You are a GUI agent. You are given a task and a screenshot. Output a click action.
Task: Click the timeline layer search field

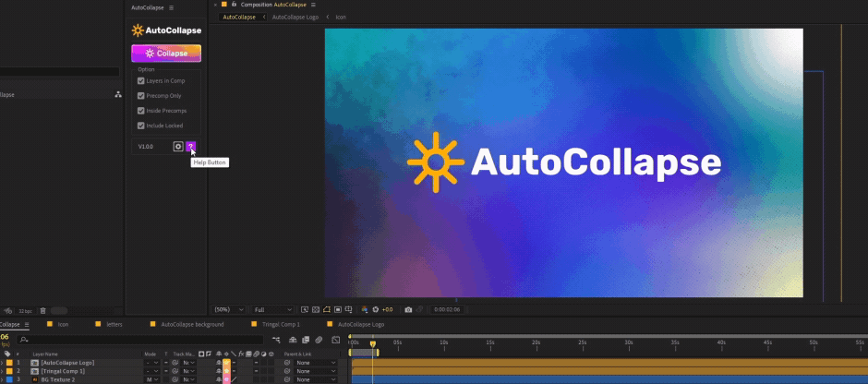coord(140,340)
